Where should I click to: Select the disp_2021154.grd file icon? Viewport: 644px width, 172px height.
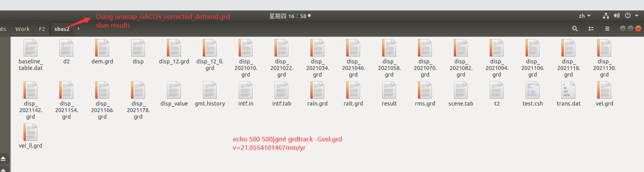pos(66,90)
